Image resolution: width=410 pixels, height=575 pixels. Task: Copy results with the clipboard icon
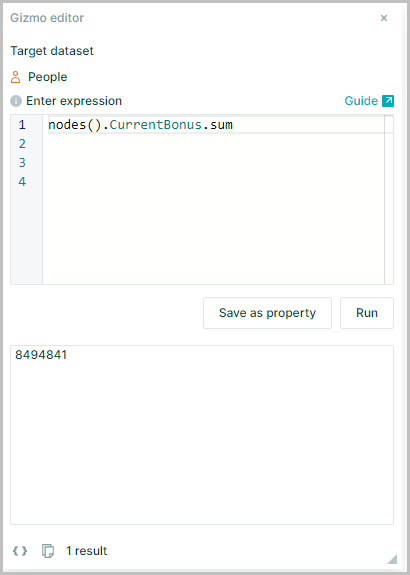48,551
